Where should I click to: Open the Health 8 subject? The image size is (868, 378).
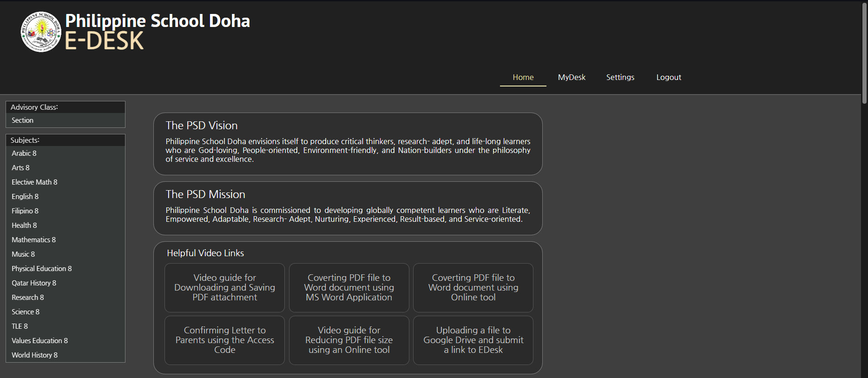click(66, 225)
